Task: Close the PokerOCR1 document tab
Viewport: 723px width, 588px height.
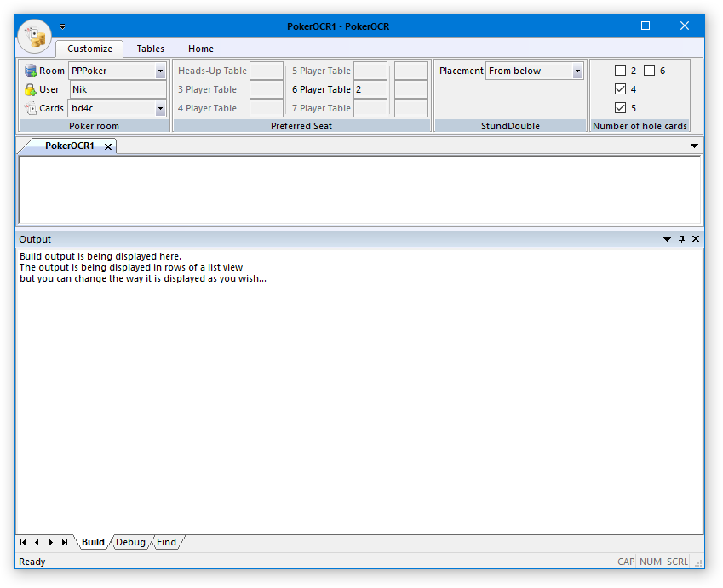Action: [x=108, y=146]
